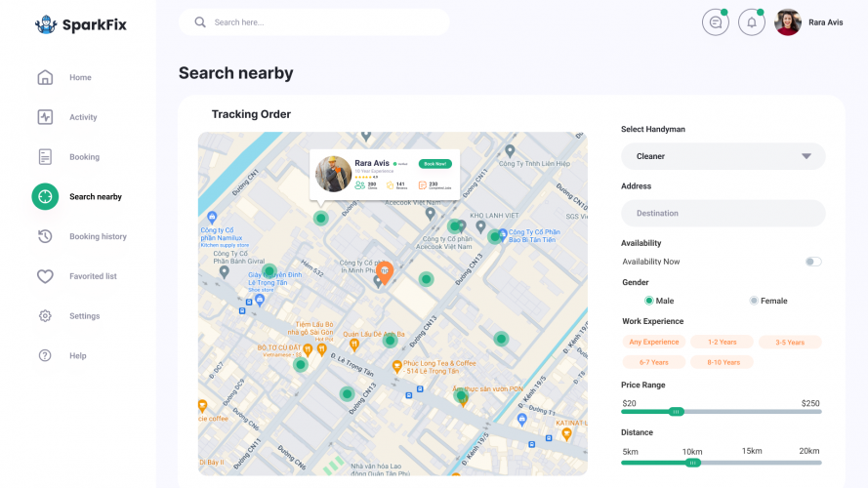The width and height of the screenshot is (868, 488).
Task: Choose the 6-7 Years experience chip
Action: pos(654,362)
